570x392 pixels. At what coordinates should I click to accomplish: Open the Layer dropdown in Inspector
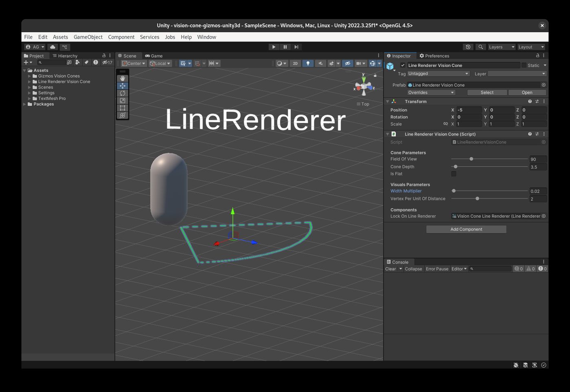(x=517, y=74)
